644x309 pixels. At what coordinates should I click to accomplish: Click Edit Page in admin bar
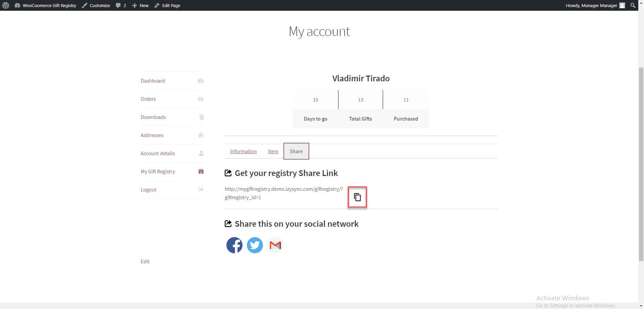(x=167, y=5)
